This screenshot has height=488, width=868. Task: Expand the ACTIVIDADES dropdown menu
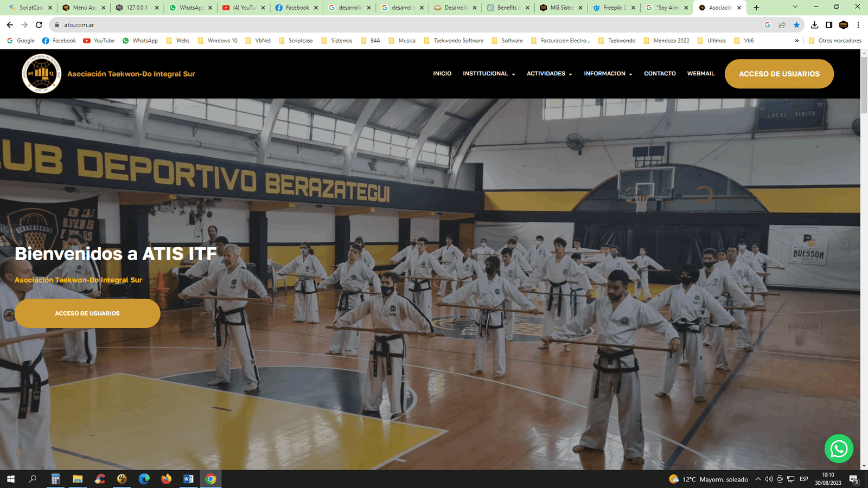pyautogui.click(x=550, y=74)
